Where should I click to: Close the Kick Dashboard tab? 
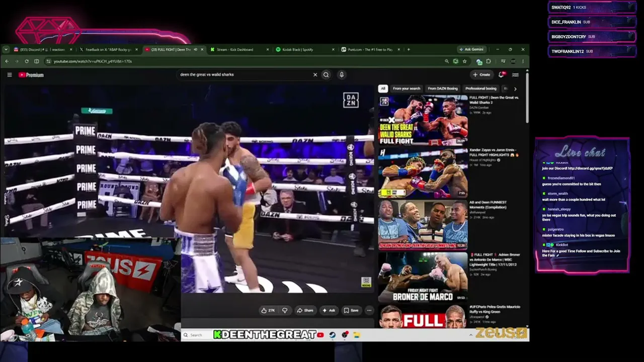click(268, 50)
